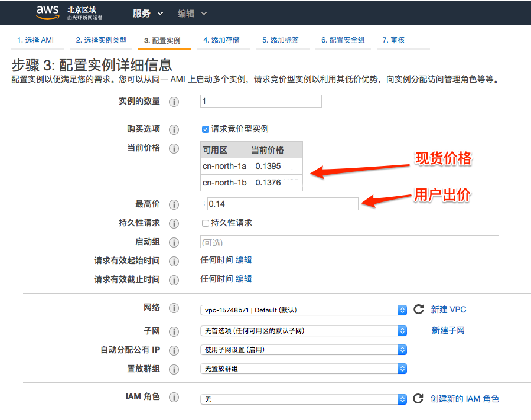The height and width of the screenshot is (420, 531).
Task: Click the AWS logo in header
Action: click(48, 12)
